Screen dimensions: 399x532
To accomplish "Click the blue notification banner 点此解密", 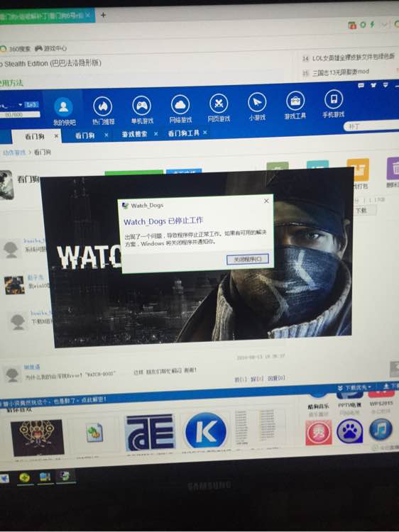I will pos(55,401).
